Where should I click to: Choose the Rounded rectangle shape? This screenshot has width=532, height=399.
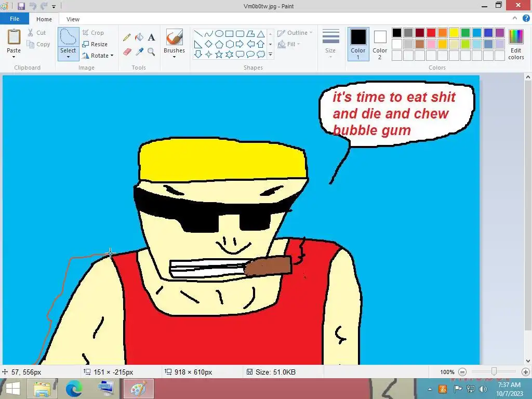[x=240, y=34]
